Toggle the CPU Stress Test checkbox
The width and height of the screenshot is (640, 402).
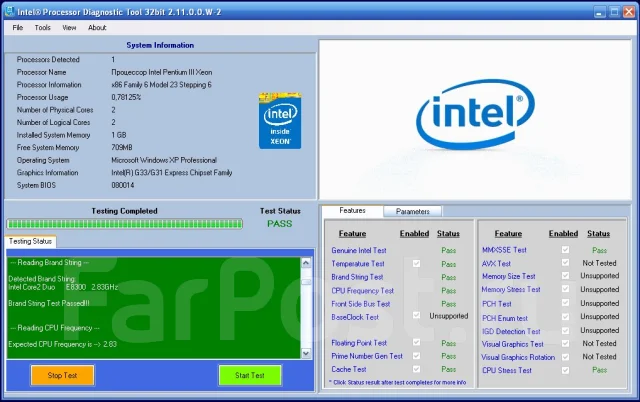565,370
